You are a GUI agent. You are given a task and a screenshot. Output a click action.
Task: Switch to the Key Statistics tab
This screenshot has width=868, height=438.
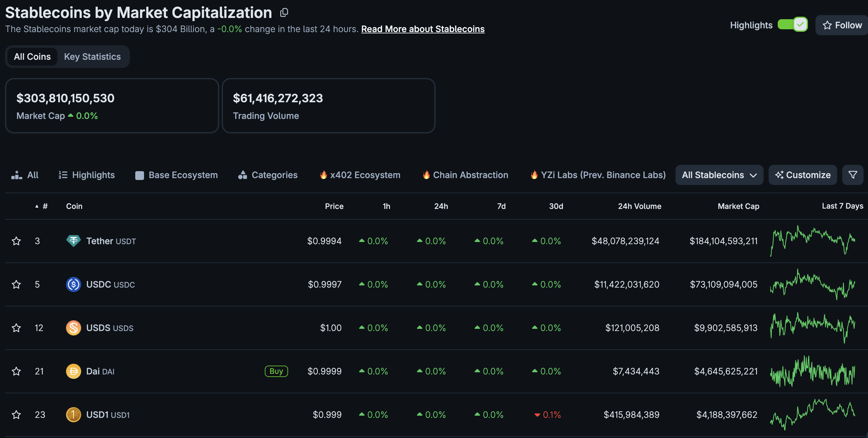click(92, 57)
